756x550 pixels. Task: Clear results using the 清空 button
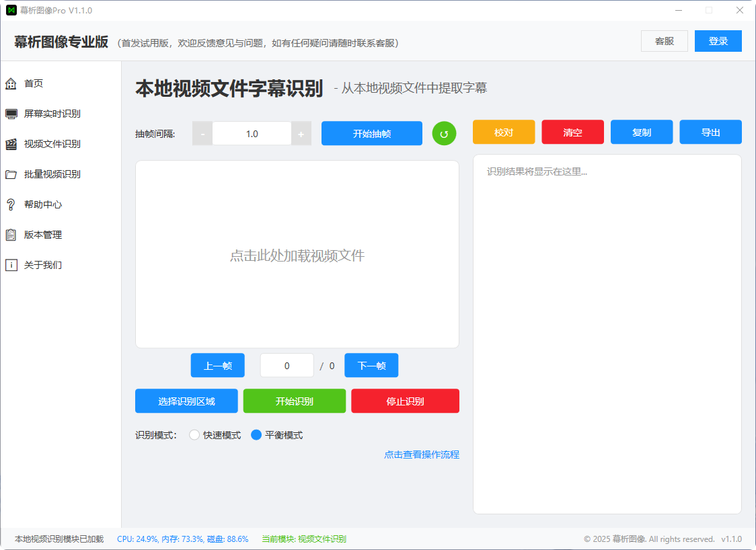572,132
